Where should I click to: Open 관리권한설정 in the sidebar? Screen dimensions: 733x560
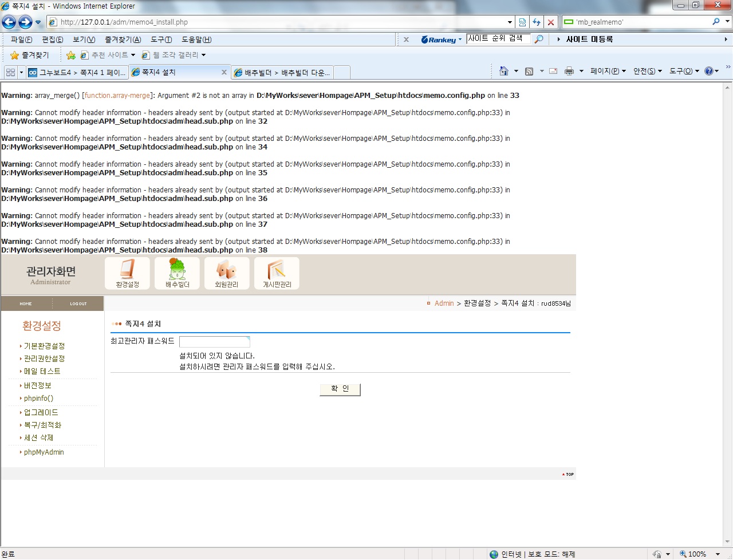click(44, 358)
